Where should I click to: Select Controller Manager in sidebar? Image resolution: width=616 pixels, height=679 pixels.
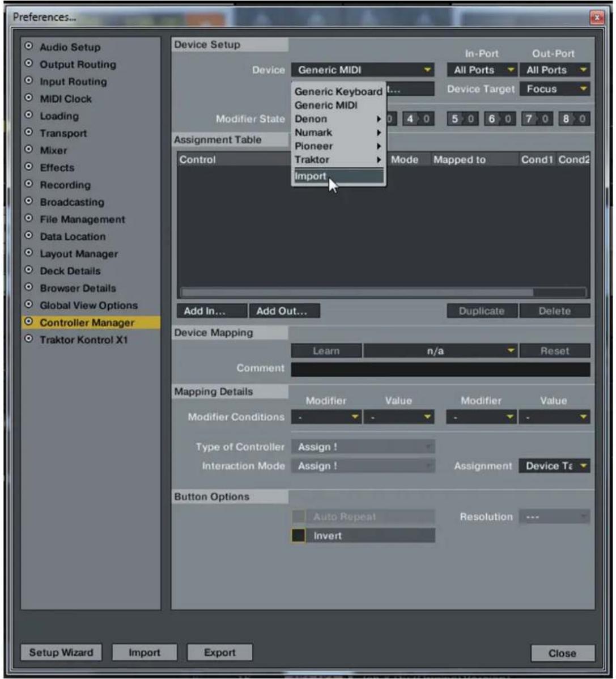click(91, 322)
